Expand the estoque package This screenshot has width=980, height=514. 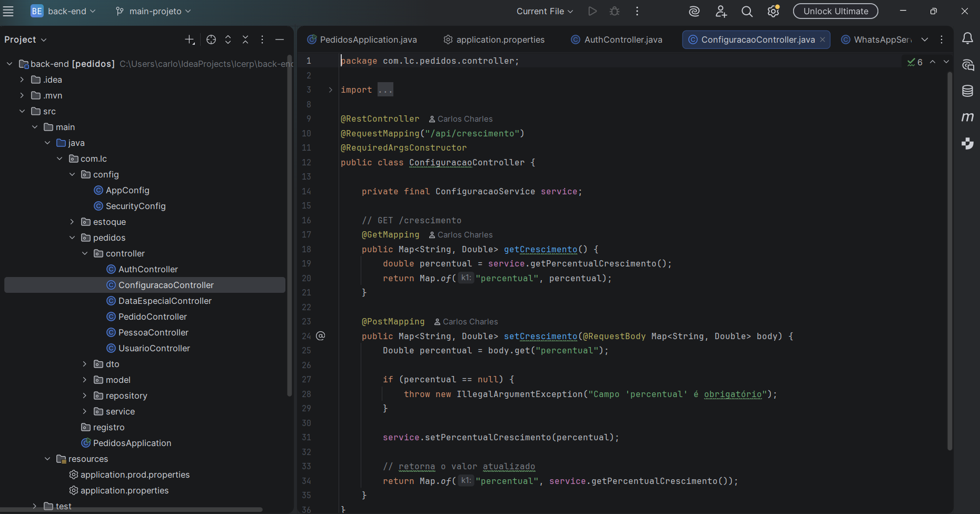(72, 222)
